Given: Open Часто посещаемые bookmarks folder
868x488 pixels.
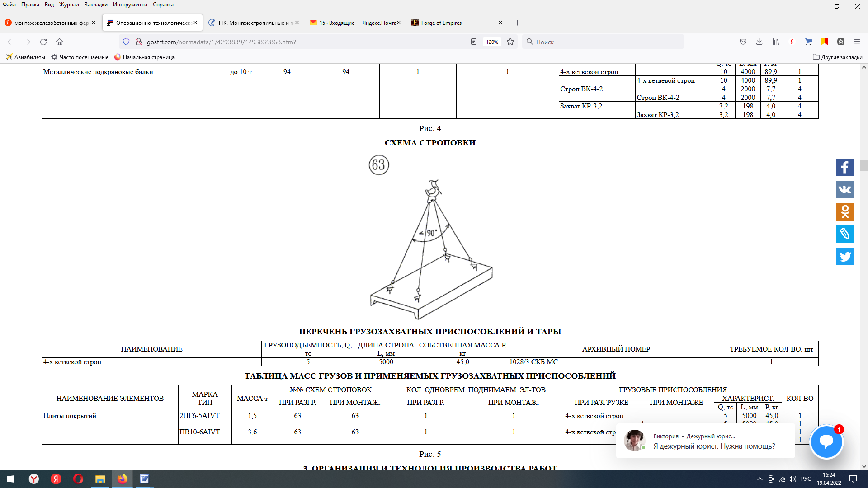Looking at the screenshot, I should click(x=80, y=57).
